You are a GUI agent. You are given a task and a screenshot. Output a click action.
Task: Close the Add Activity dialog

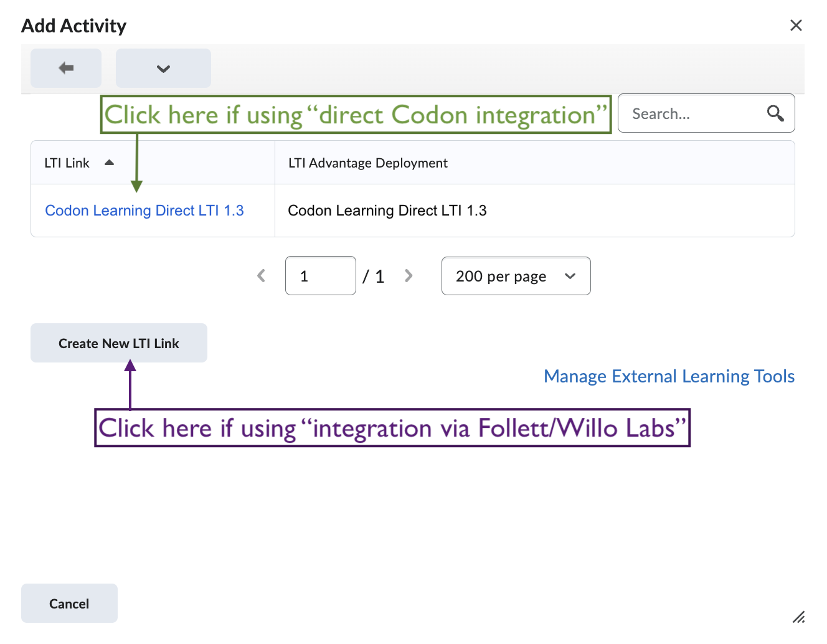pos(796,26)
